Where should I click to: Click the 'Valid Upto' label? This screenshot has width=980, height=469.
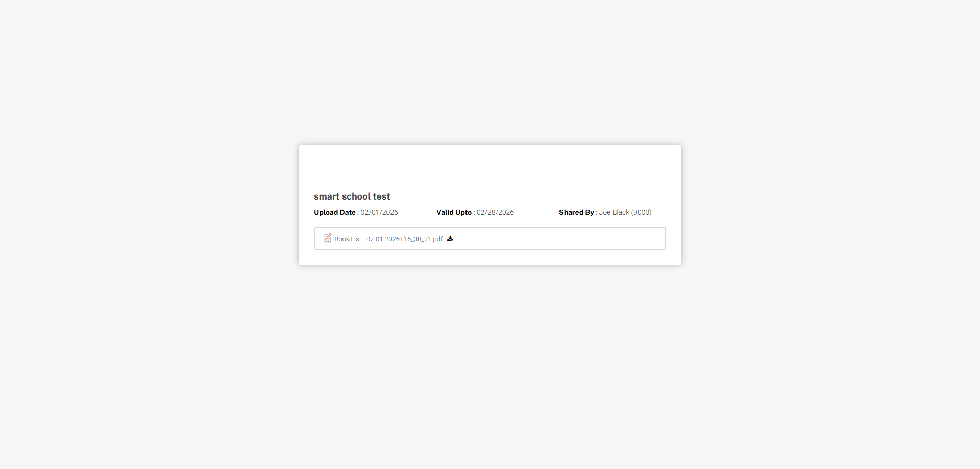tap(454, 212)
